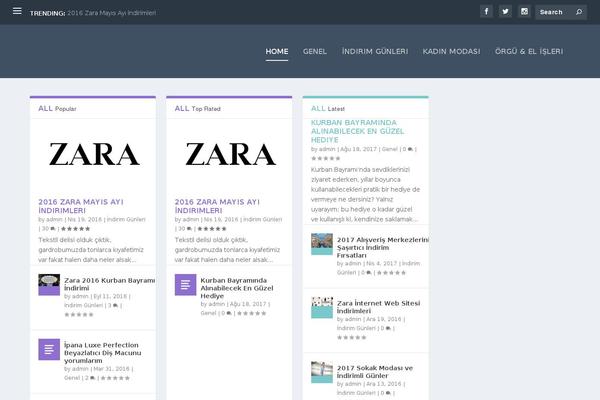The image size is (600, 400).
Task: Open Zara 2016 Kurban Bayramı İndirimi post
Action: 109,284
